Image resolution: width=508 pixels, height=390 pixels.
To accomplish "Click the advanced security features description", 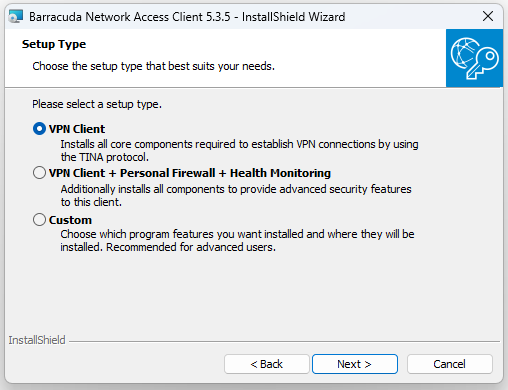I will 236,195.
